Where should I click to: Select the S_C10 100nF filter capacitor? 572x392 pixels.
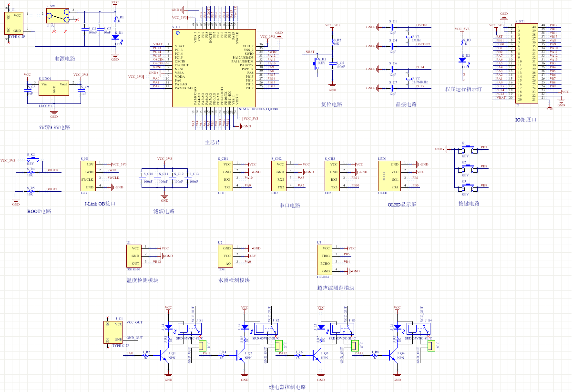click(x=142, y=178)
